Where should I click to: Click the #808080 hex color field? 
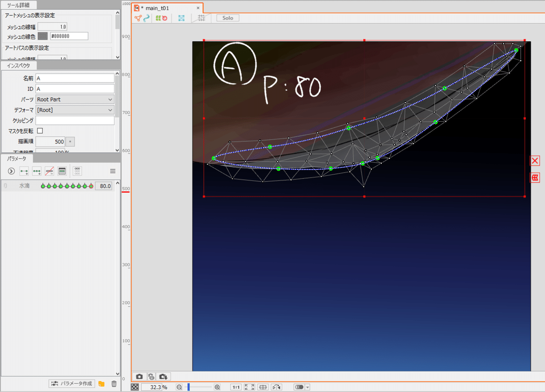tap(69, 36)
